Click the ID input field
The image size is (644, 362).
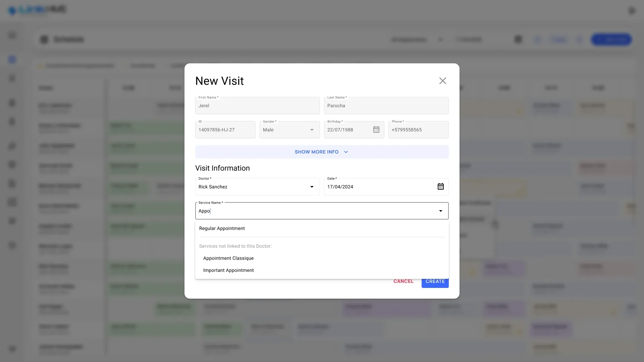(225, 130)
